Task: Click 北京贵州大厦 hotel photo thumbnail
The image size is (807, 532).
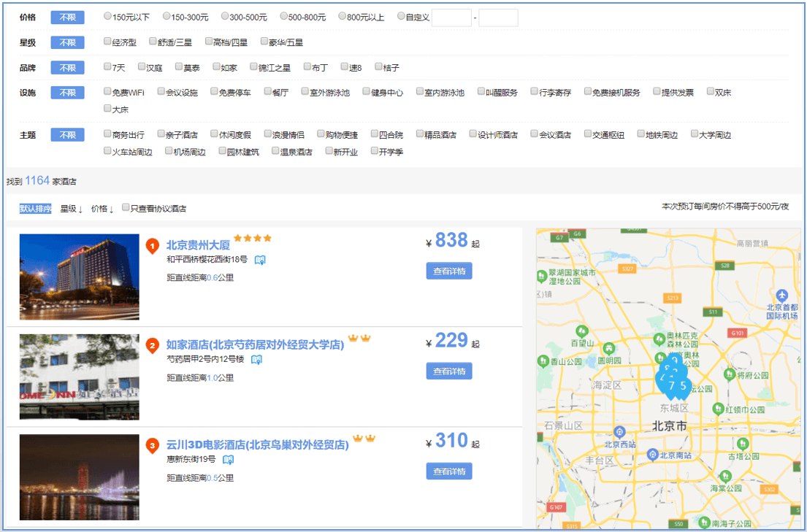Action: [80, 277]
